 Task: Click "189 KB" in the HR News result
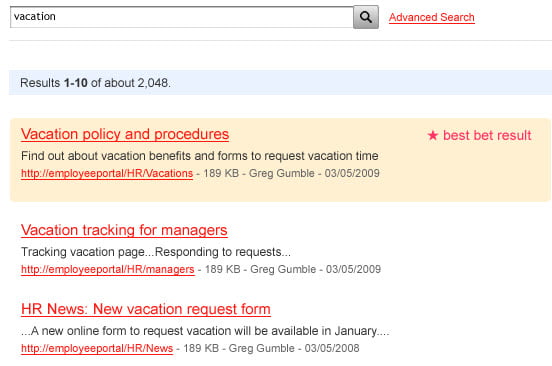201,348
